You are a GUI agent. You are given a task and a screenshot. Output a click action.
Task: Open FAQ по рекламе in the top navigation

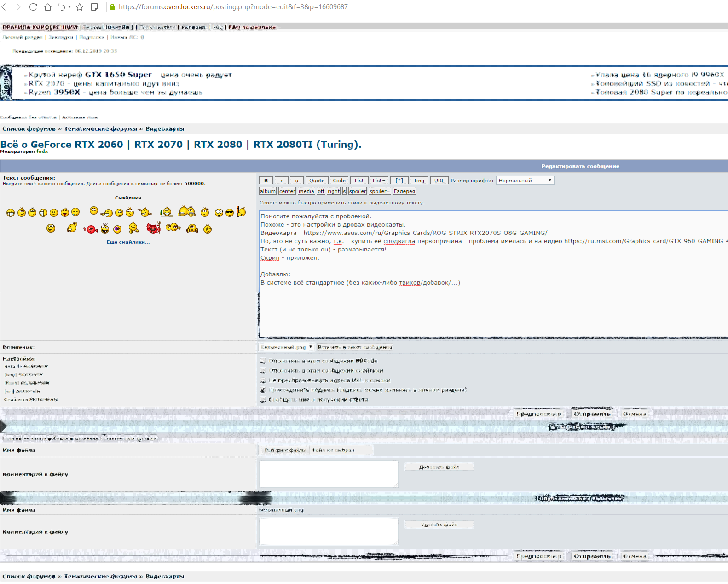click(x=252, y=27)
